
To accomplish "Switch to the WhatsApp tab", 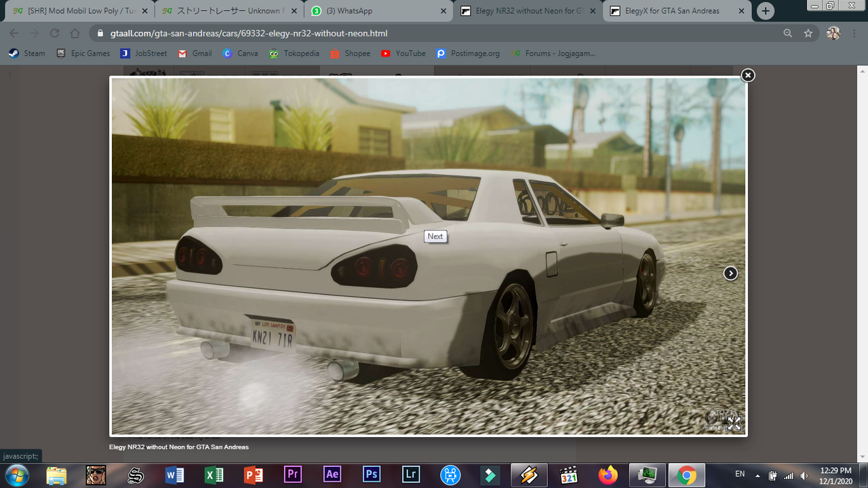I will pyautogui.click(x=378, y=11).
